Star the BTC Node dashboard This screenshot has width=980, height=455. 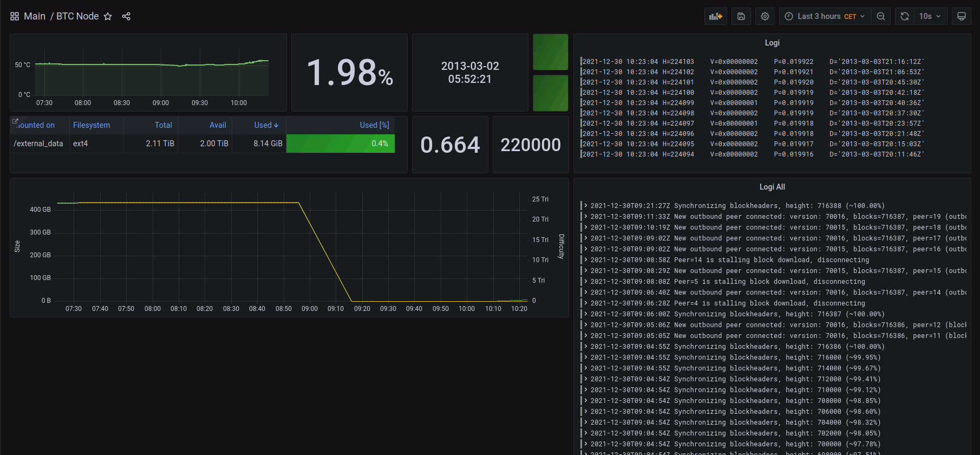108,16
